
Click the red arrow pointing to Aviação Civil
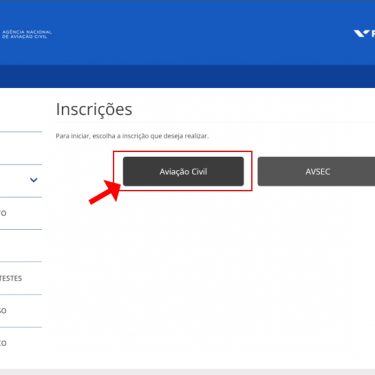pyautogui.click(x=105, y=192)
